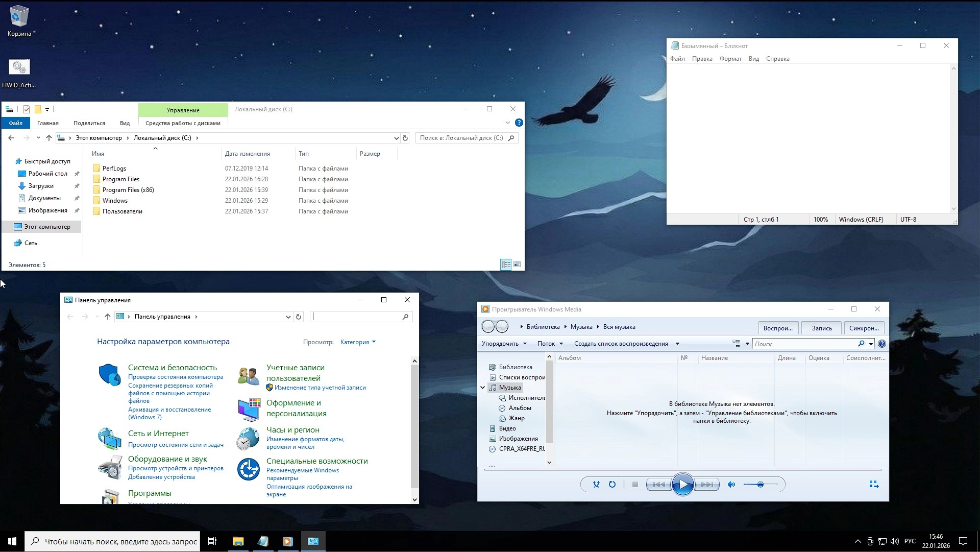980x552 pixels.
Task: Enable repeat mode in Media Player
Action: [x=612, y=485]
